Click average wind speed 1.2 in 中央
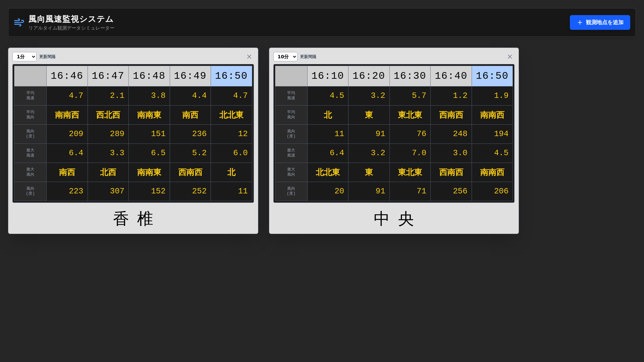 pos(451,96)
